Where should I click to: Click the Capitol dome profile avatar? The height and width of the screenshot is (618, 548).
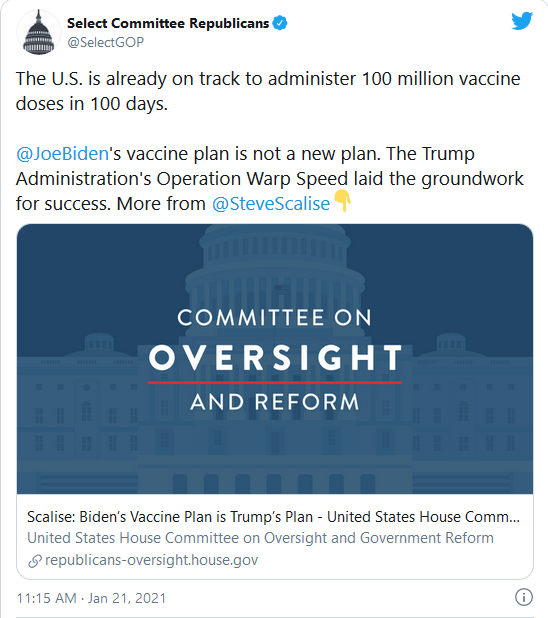tap(39, 32)
